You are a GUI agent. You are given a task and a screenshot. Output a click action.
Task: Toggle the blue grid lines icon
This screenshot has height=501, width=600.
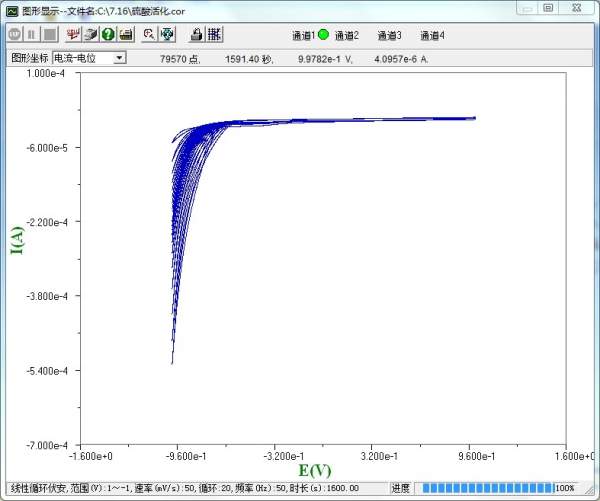215,34
